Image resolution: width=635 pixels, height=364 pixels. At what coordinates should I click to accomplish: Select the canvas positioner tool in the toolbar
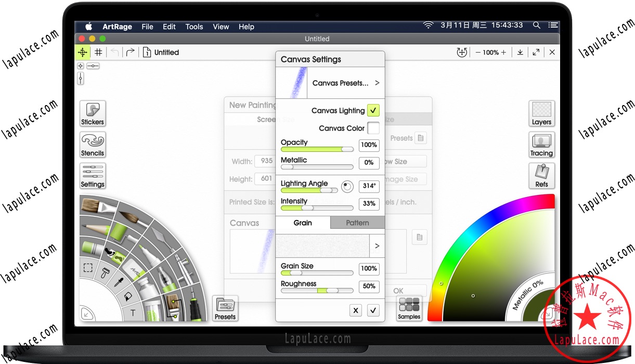click(x=82, y=52)
